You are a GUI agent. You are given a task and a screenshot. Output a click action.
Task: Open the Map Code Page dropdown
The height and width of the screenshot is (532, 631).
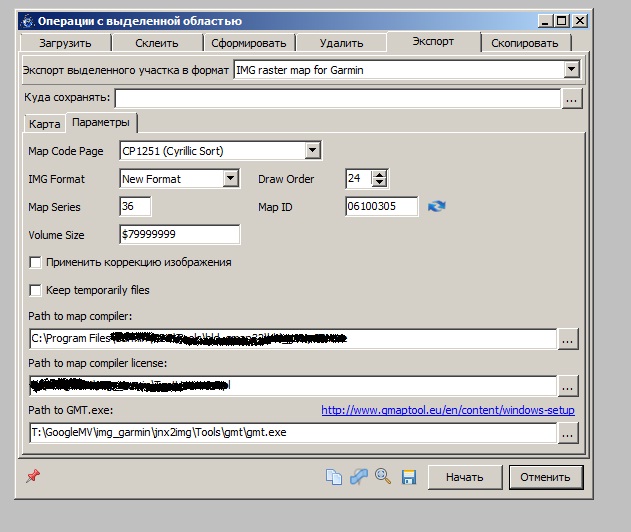point(312,151)
